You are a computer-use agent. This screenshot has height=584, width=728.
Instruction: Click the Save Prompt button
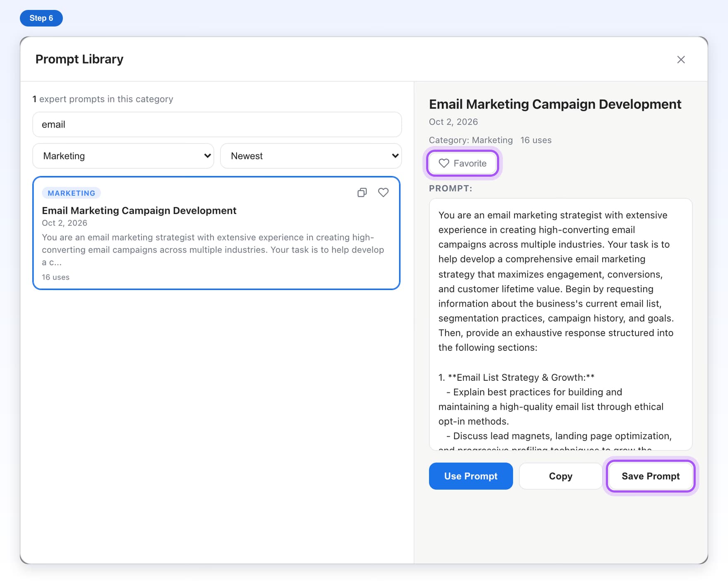coord(651,476)
